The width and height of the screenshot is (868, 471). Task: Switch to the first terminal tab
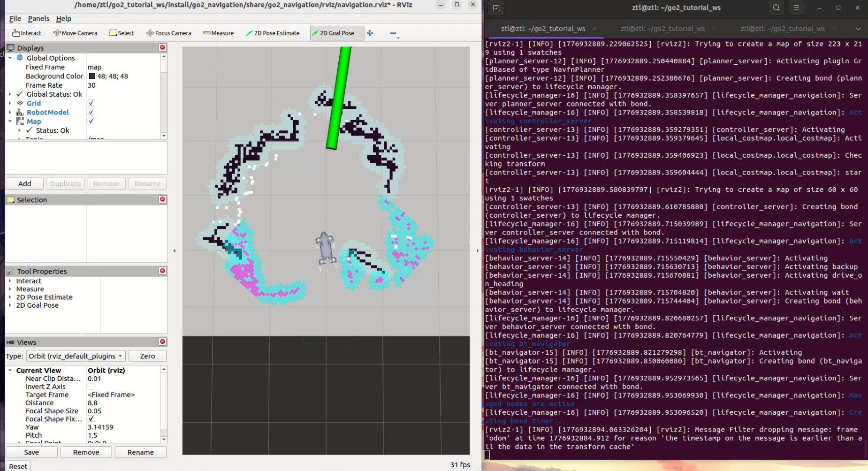543,29
